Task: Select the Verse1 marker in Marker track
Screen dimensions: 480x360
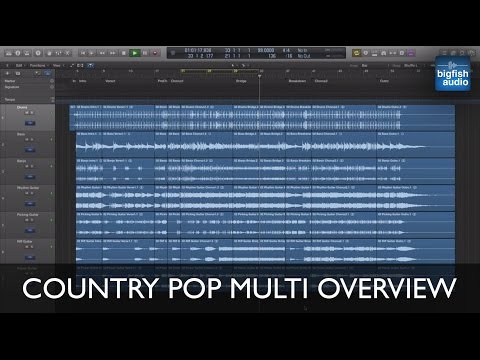Action: click(110, 81)
